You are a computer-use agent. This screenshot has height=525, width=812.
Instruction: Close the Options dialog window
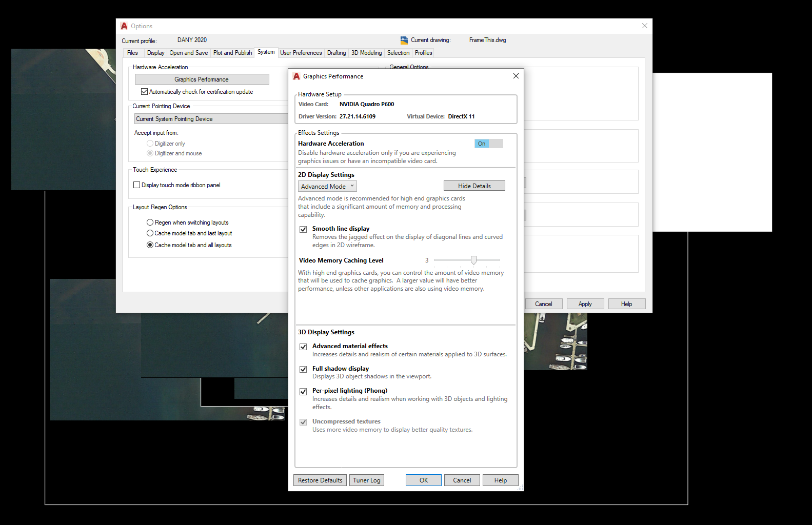645,26
